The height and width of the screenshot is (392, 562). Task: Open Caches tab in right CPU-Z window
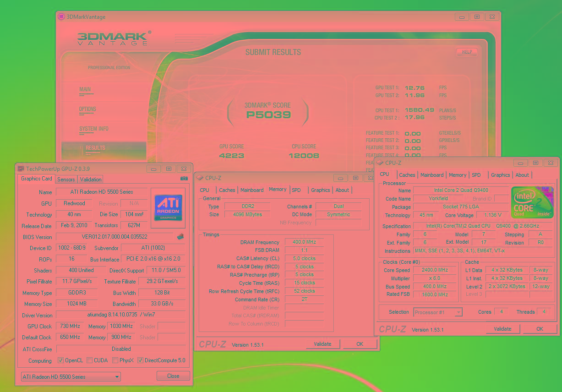click(407, 175)
